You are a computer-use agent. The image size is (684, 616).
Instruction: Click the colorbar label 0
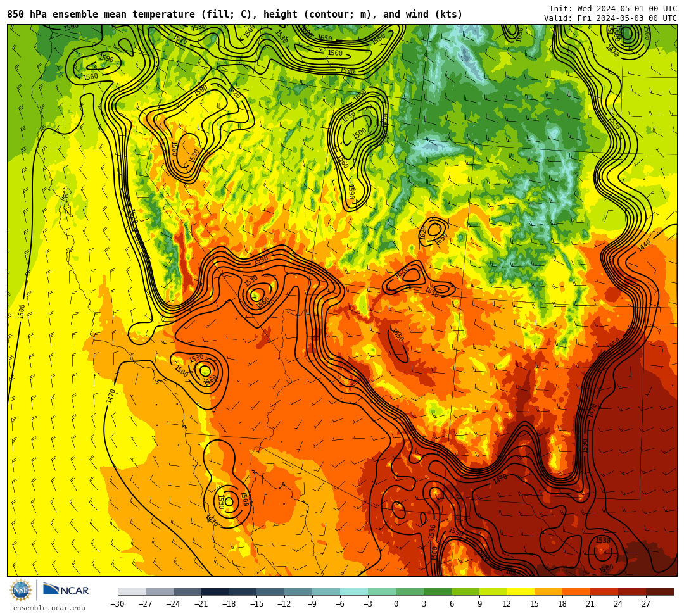click(x=396, y=604)
